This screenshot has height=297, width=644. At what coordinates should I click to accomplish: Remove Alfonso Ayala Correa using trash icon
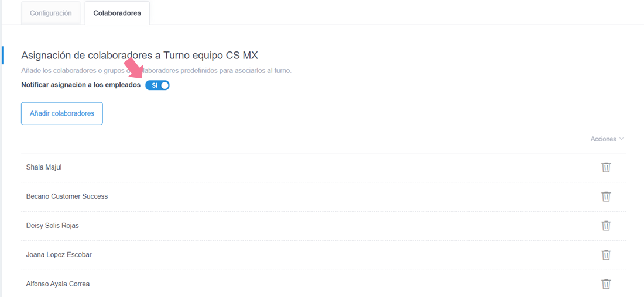[606, 284]
